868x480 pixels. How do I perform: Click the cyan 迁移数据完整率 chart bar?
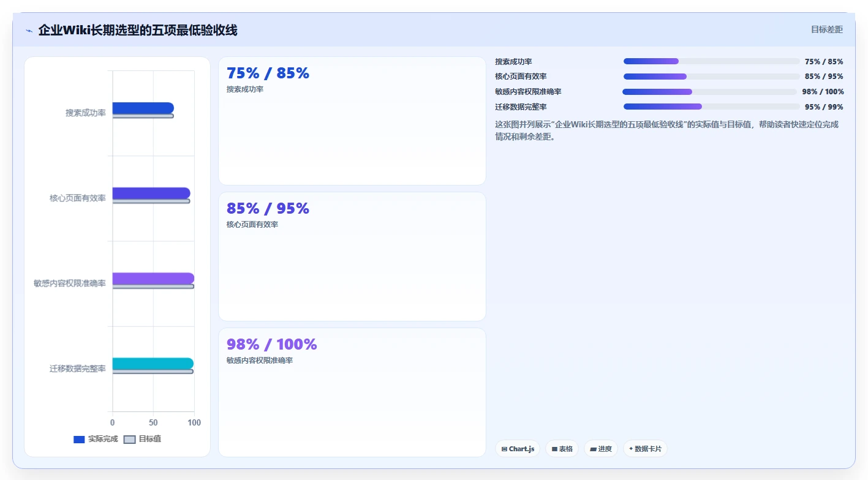[153, 364]
